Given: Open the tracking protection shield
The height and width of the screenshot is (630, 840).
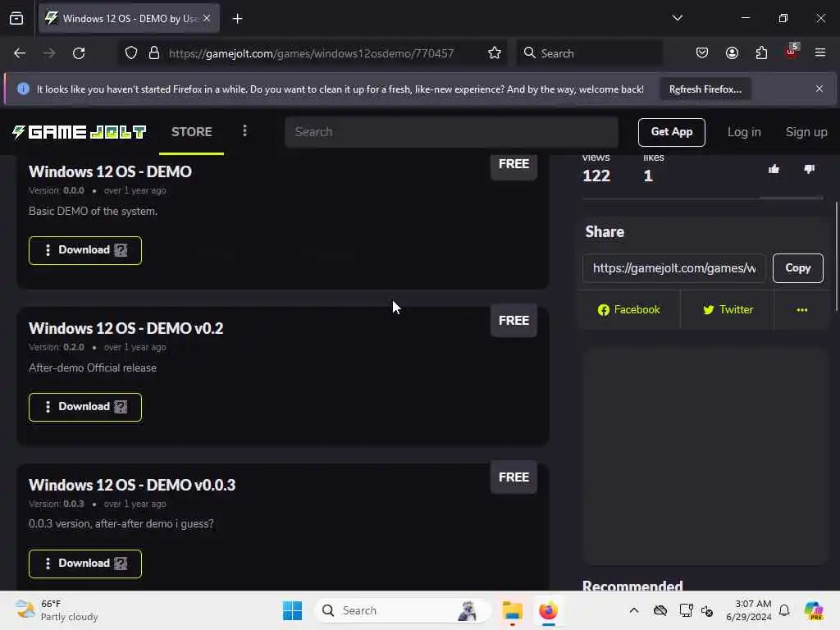Looking at the screenshot, I should pyautogui.click(x=131, y=53).
